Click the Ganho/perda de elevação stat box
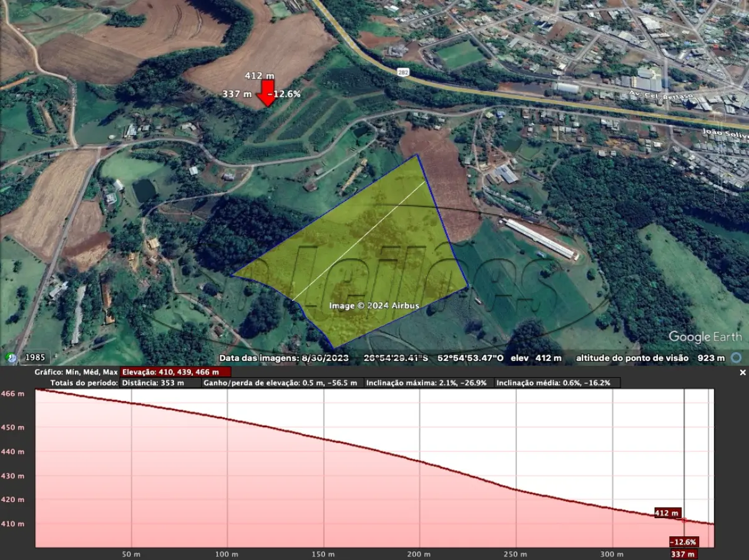749x560 pixels. (x=280, y=383)
